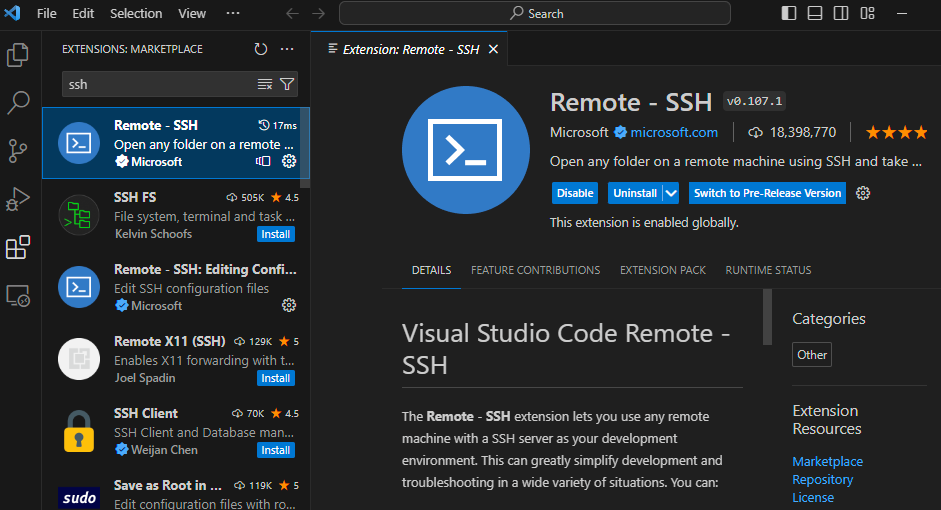Image resolution: width=941 pixels, height=510 pixels.
Task: Open Extensions view more actions menu
Action: [287, 49]
